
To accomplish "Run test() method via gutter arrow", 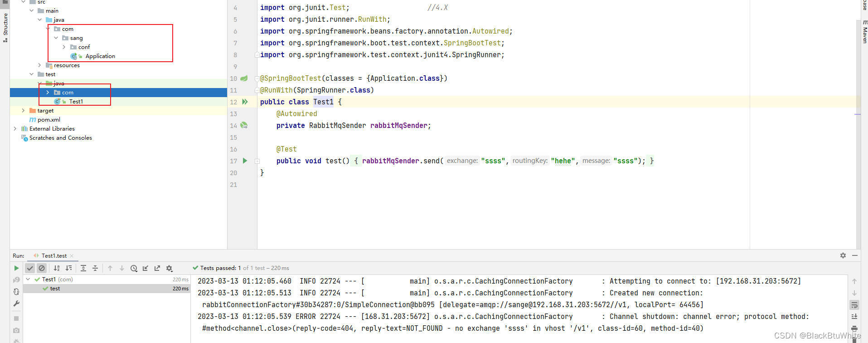I will click(245, 161).
